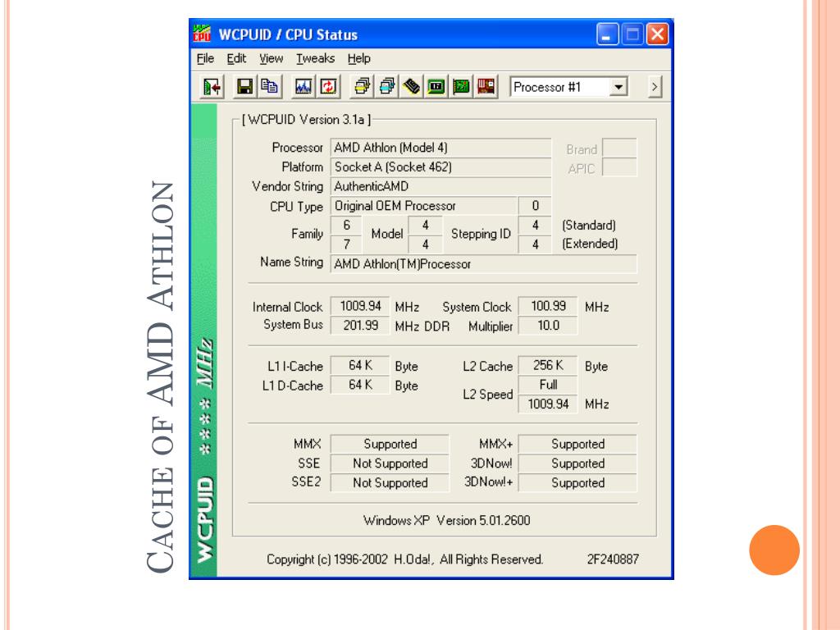Viewport: 840px width, 630px height.
Task: Click the Copy to clipboard icon
Action: (269, 87)
